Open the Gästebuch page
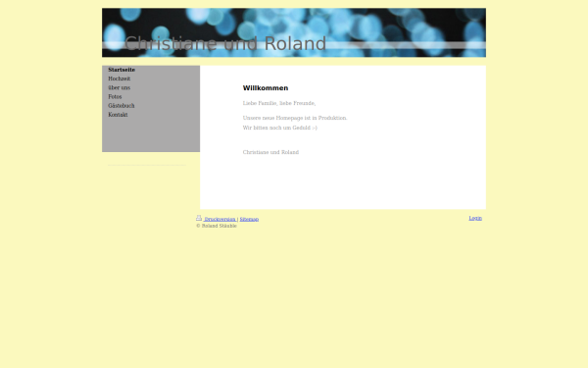This screenshot has width=588, height=368. pyautogui.click(x=122, y=106)
